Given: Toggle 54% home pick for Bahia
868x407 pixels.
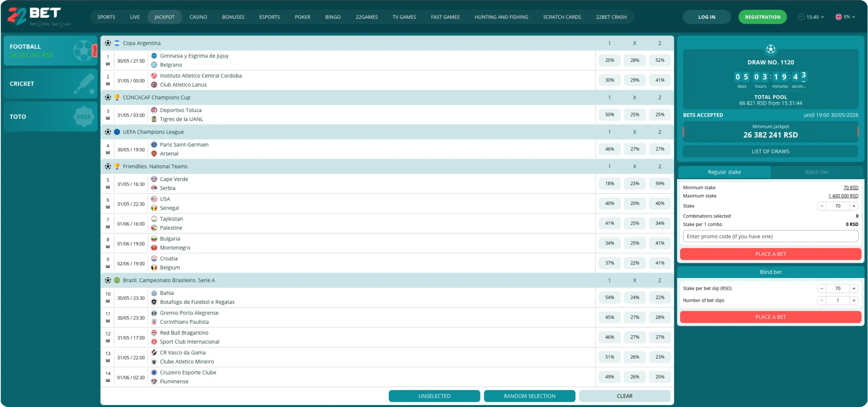Looking at the screenshot, I should [610, 297].
